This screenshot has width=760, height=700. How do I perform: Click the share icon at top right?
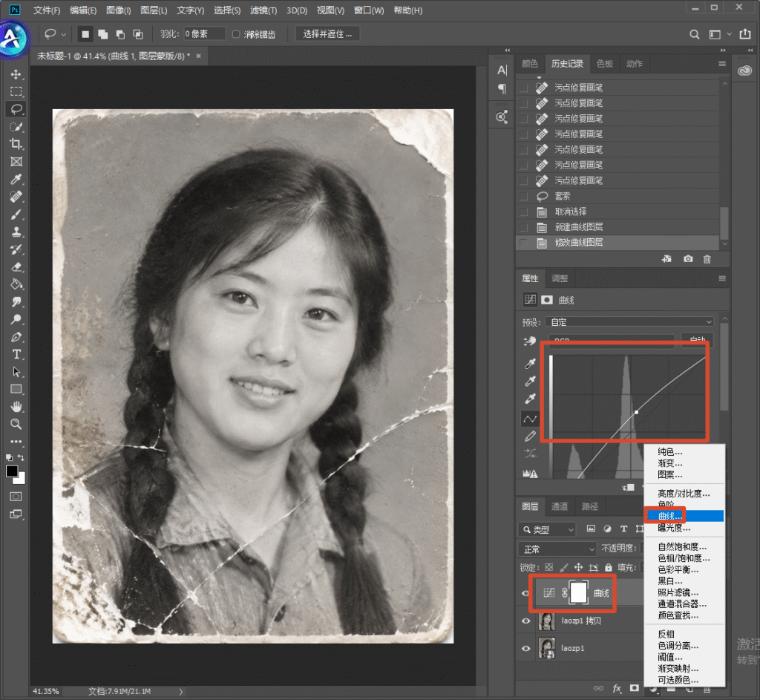(x=744, y=34)
